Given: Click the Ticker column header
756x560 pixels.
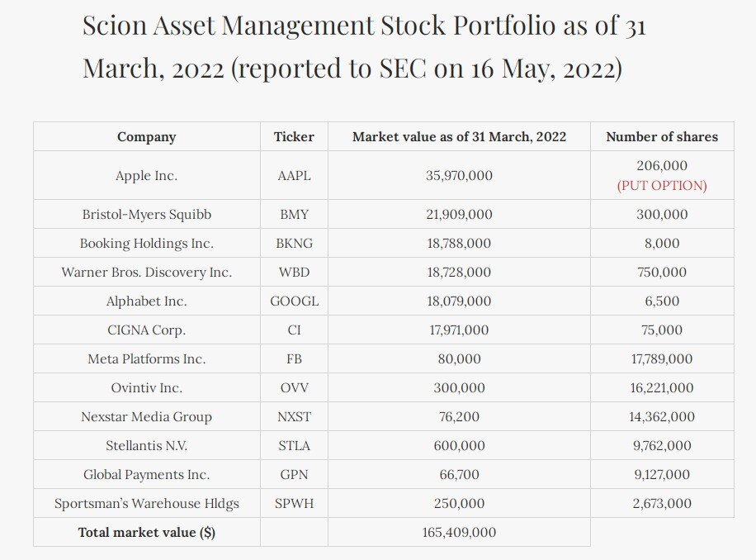Looking at the screenshot, I should coord(294,137).
